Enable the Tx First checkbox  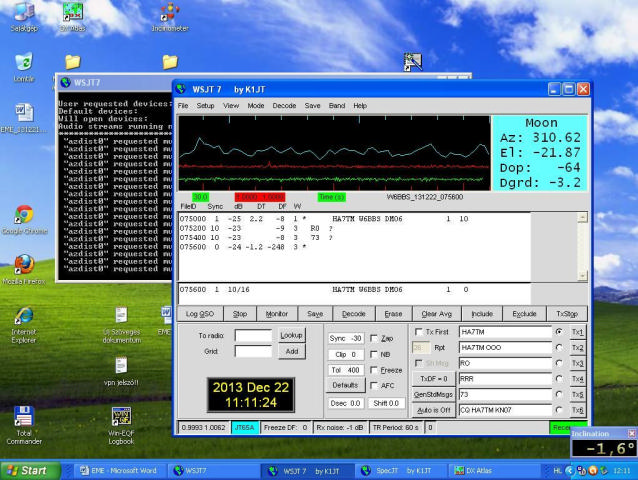click(418, 332)
